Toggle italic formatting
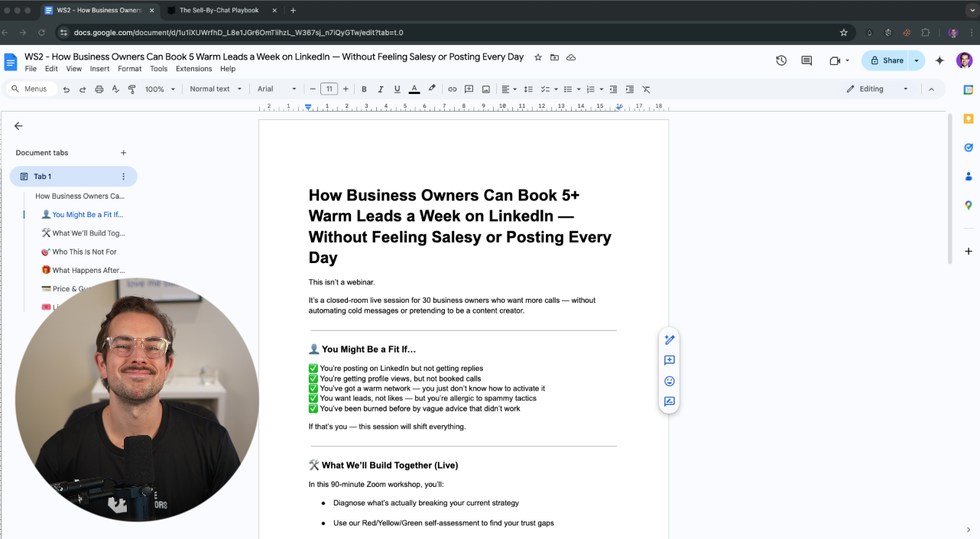Screen dimensions: 980x539 pyautogui.click(x=380, y=89)
